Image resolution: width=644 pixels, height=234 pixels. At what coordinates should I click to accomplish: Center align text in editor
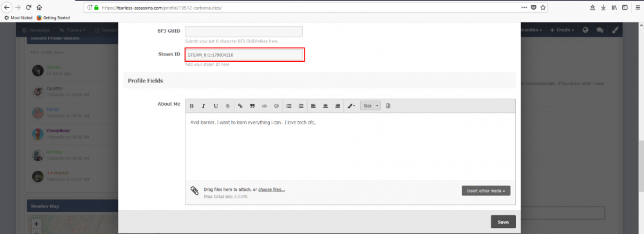point(325,106)
